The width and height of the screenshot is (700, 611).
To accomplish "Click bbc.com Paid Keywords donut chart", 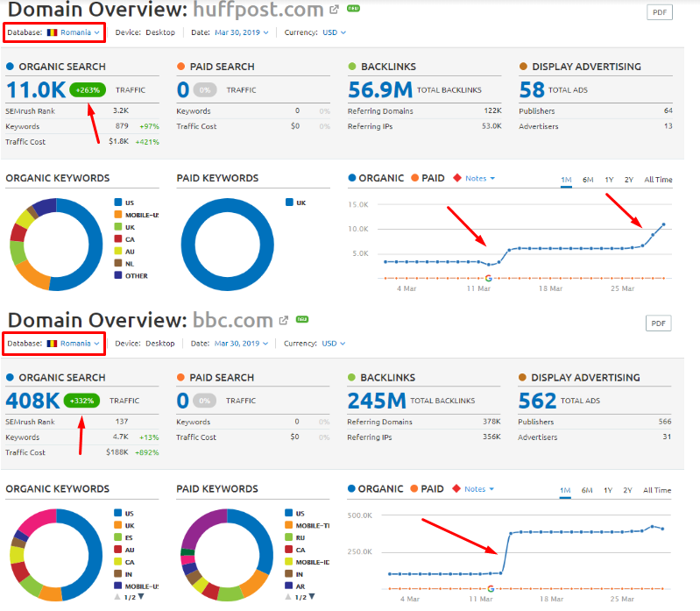I will click(x=227, y=555).
